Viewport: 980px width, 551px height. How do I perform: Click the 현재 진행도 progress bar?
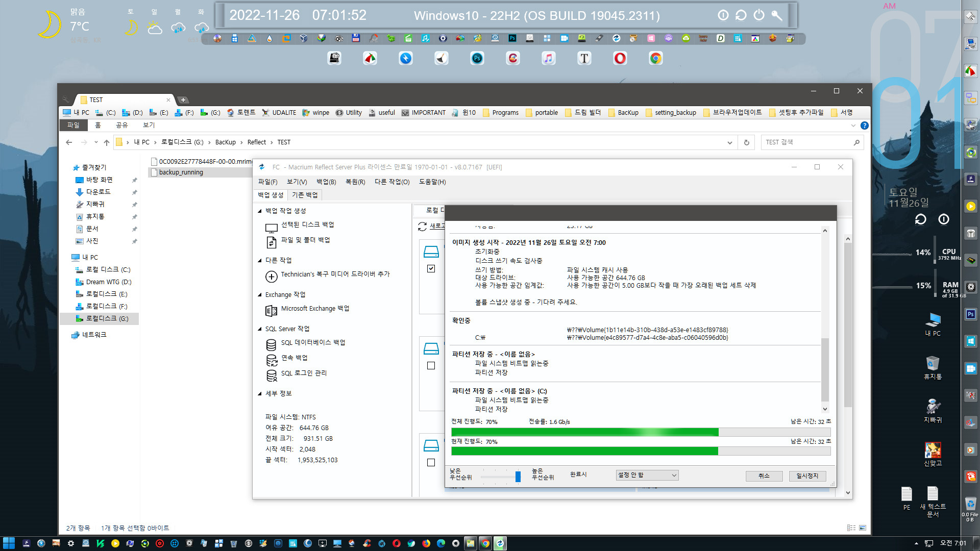641,451
